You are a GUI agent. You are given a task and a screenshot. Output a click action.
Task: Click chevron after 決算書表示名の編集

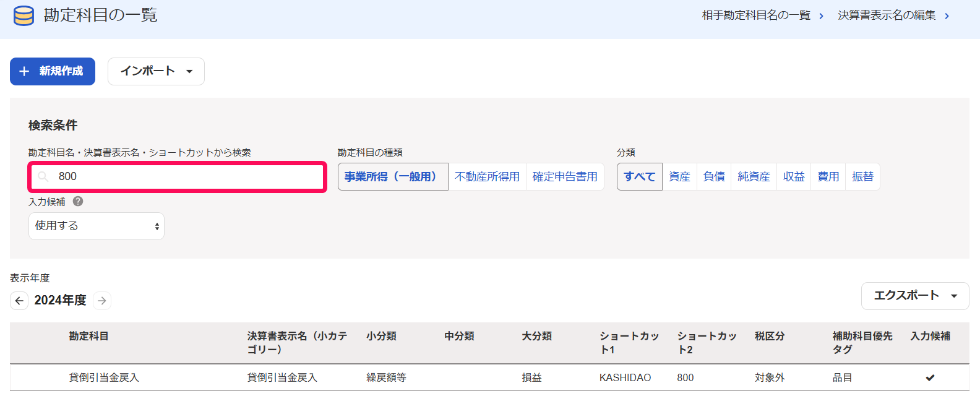(x=947, y=16)
